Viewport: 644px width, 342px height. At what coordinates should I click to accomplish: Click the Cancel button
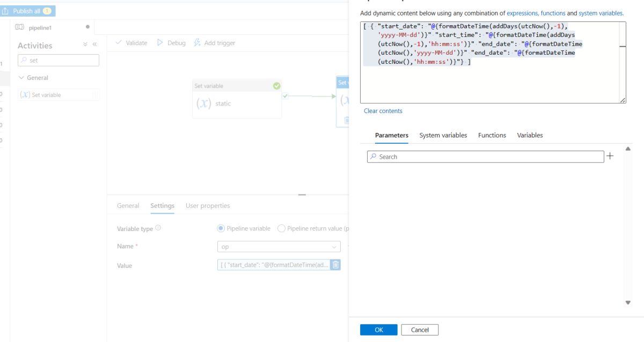[x=420, y=330]
